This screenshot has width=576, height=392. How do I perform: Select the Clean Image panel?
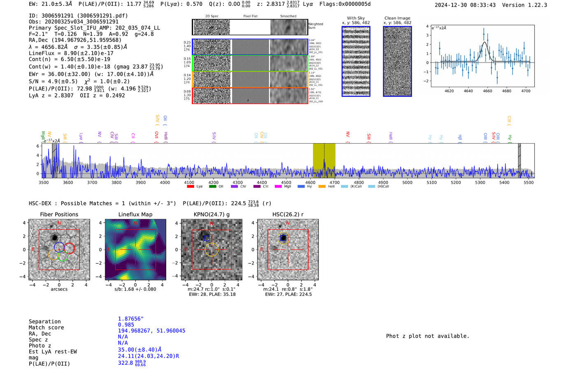[x=397, y=61]
